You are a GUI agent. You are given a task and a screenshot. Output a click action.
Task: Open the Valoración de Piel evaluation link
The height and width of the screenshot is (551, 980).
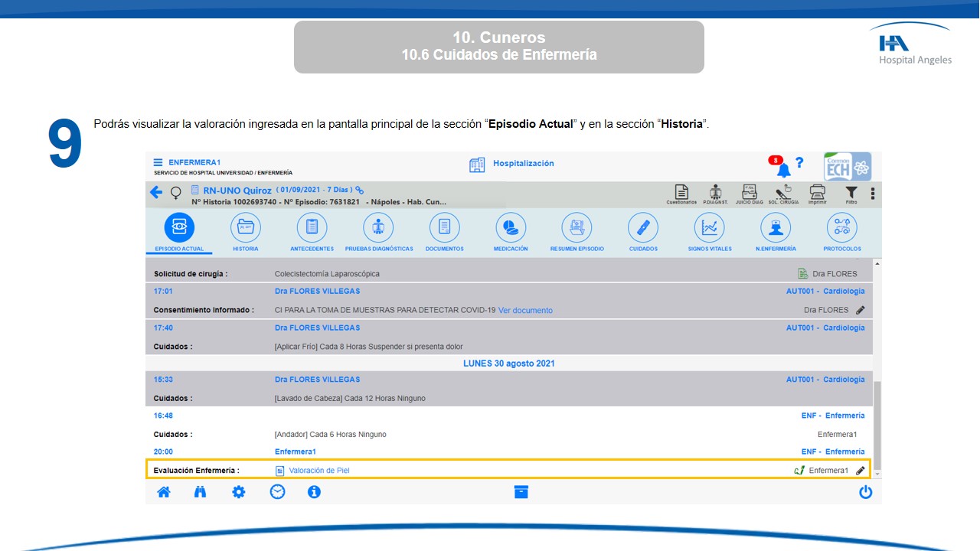(318, 471)
